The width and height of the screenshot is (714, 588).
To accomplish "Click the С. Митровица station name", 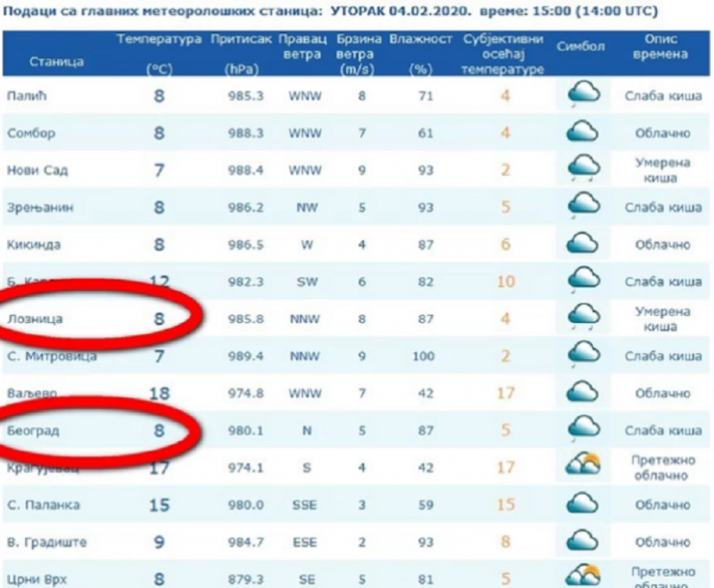I will click(51, 356).
